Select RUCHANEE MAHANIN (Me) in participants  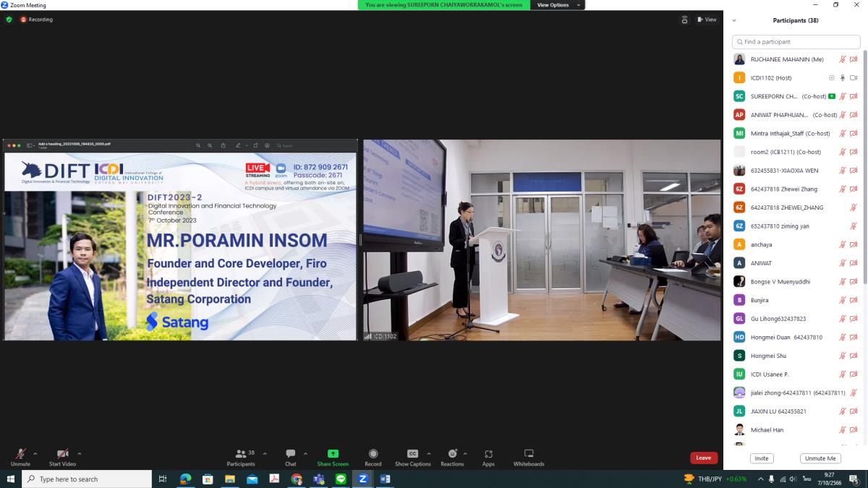795,59
